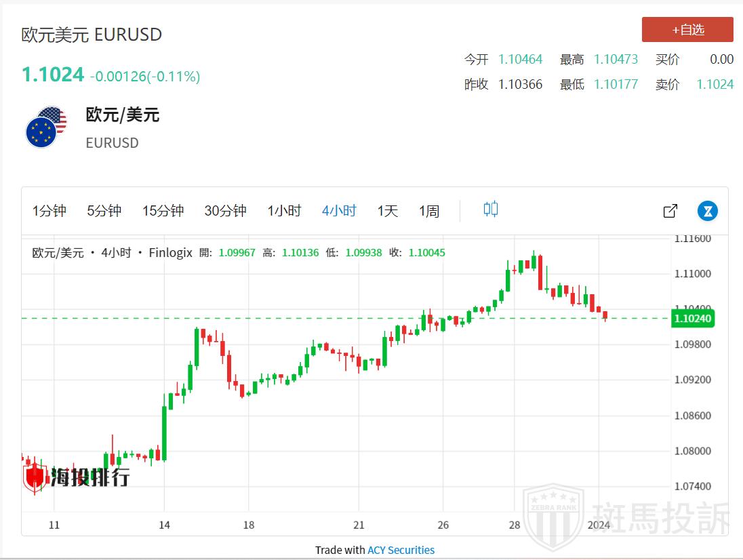This screenshot has height=560, width=743.
Task: Click the Zebra Rank shield watermark
Action: [554, 517]
